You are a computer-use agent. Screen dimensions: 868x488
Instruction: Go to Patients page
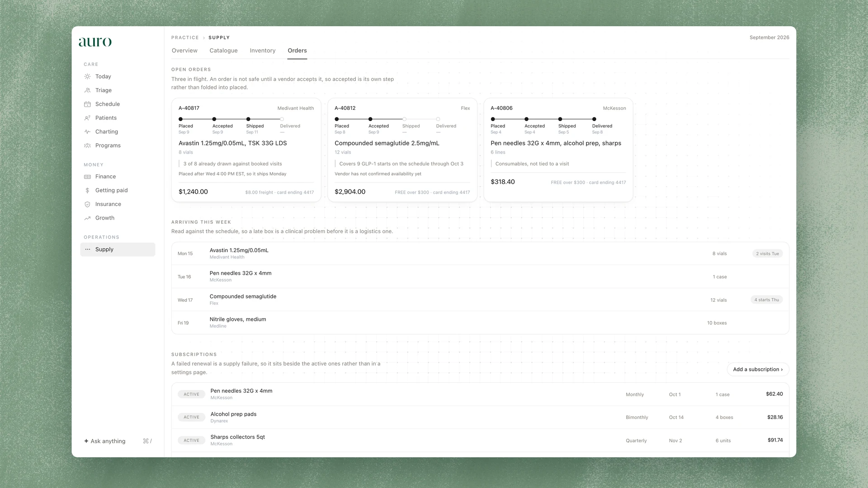(x=118, y=118)
